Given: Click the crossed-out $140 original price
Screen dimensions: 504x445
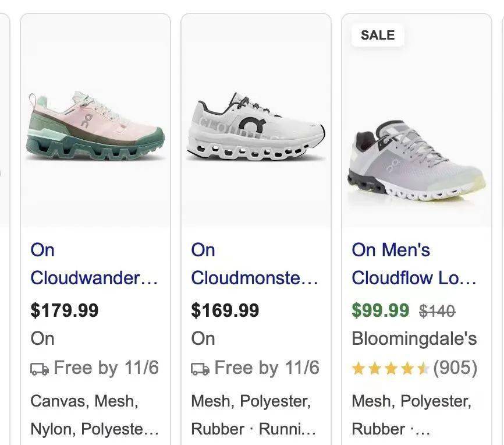Looking at the screenshot, I should 437,311.
